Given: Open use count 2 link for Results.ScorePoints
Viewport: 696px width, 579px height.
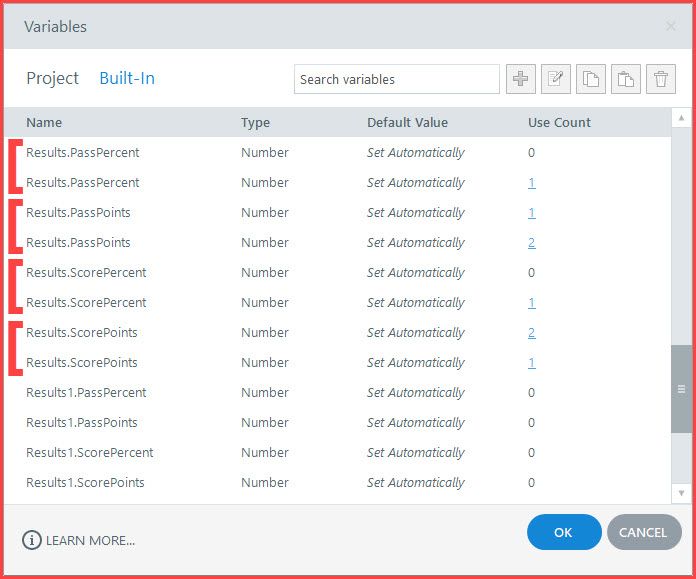Looking at the screenshot, I should click(x=531, y=333).
